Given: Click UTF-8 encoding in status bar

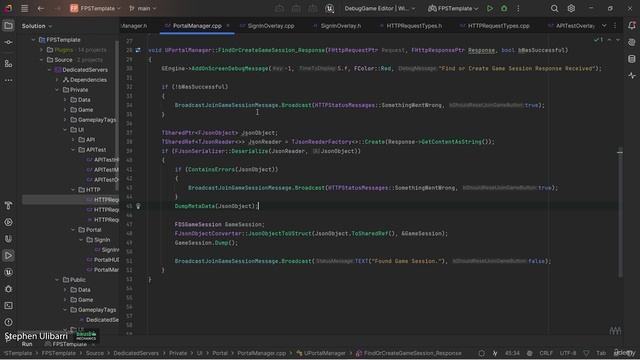Looking at the screenshot, I should tap(568, 353).
